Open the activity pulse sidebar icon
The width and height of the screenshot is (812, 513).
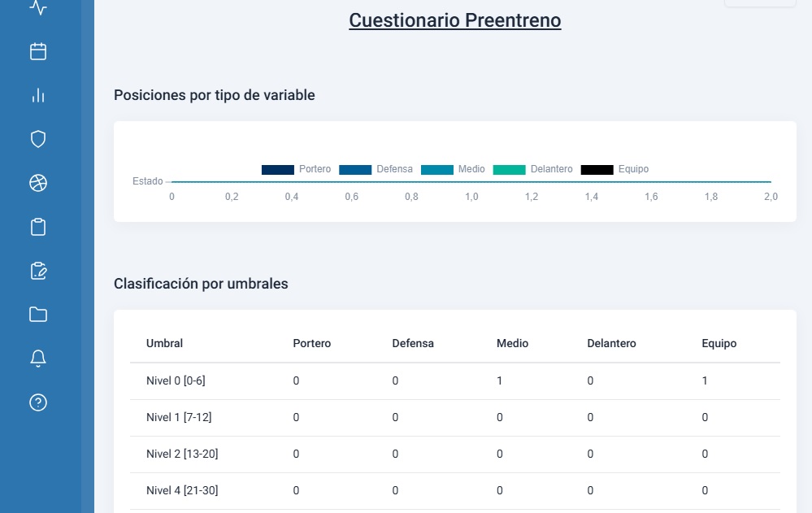38,7
